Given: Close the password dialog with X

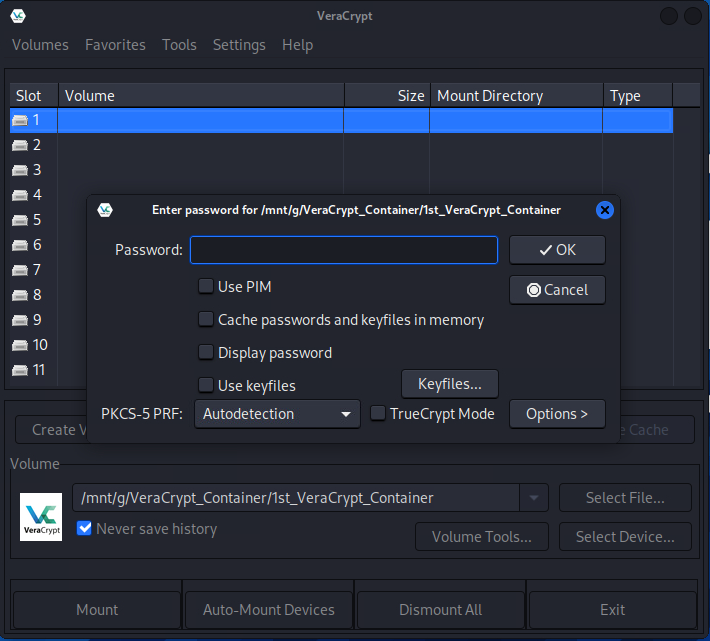Looking at the screenshot, I should pyautogui.click(x=604, y=210).
